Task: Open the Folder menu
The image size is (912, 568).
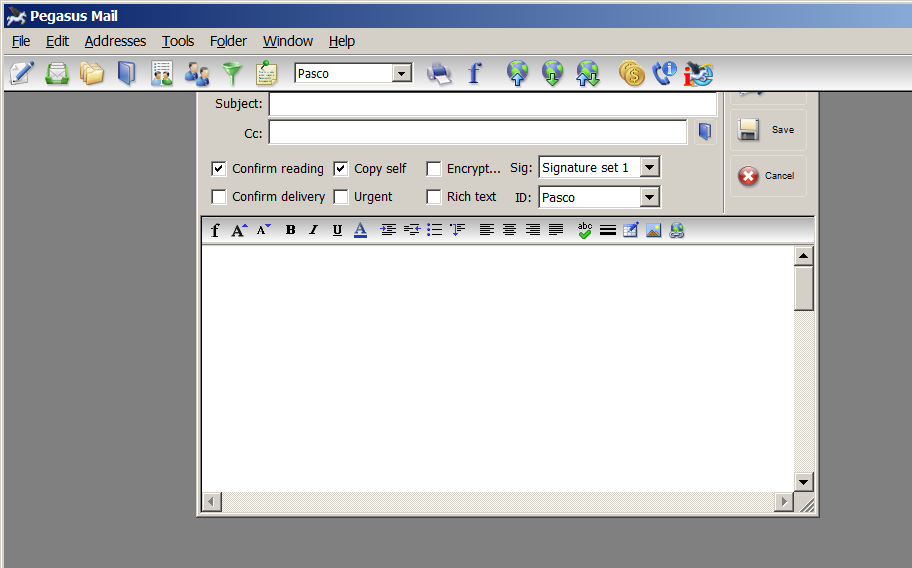Action: click(x=228, y=41)
